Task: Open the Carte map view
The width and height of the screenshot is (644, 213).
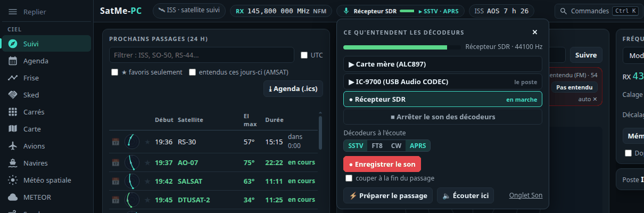Action: tap(46, 129)
